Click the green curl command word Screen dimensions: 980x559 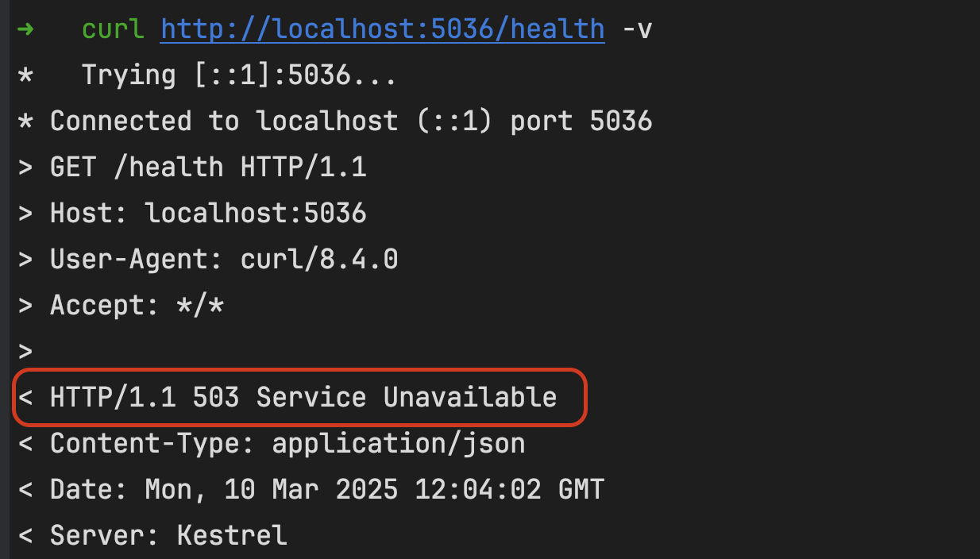(113, 29)
